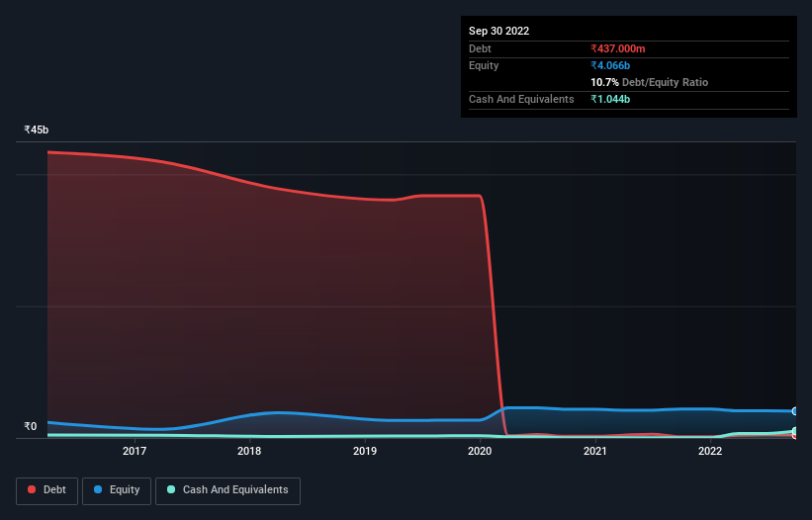The image size is (812, 520).
Task: Click the 2018 x-axis label
Action: click(249, 451)
